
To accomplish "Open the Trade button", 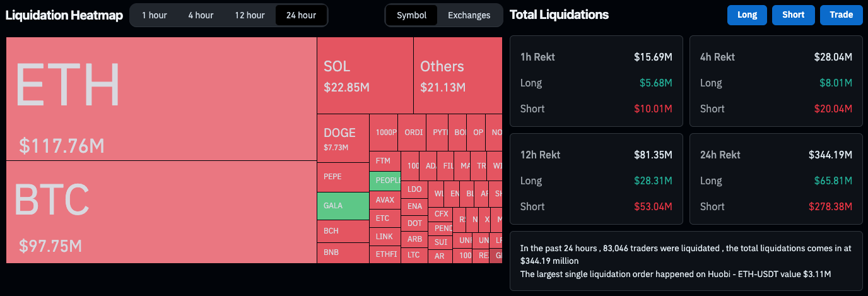I will click(841, 15).
